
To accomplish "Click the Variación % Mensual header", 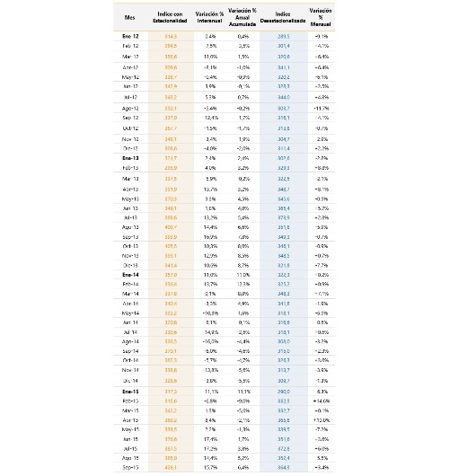I will (x=321, y=17).
